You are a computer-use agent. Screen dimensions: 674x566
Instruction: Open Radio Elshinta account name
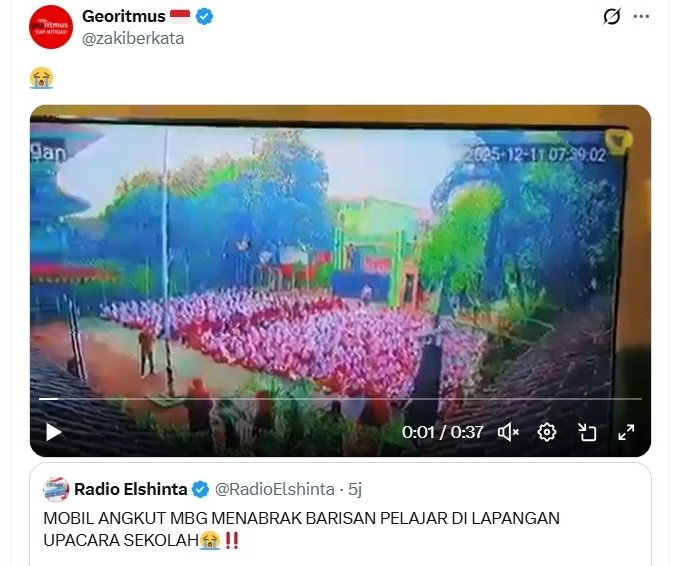click(131, 489)
